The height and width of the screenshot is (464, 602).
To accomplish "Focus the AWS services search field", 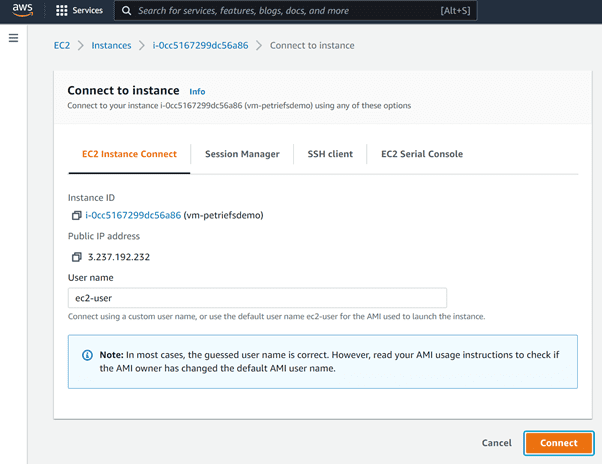I will tap(296, 10).
